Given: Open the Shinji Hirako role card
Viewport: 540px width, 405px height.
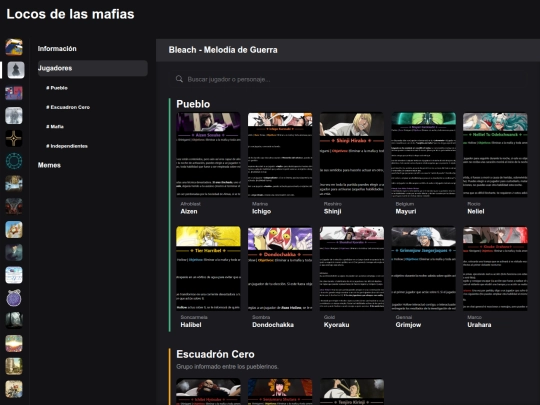Looking at the screenshot, I should (x=352, y=155).
